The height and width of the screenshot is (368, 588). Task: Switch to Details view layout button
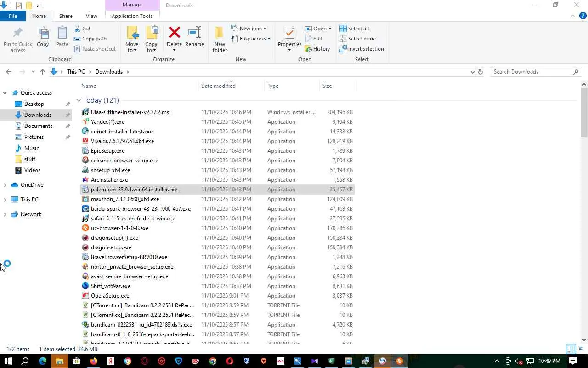[x=571, y=349]
